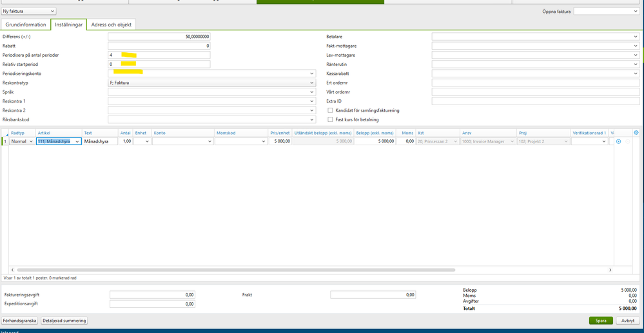
Task: Open the Artikel dropdown with 111; Månadshyra
Action: (59, 141)
